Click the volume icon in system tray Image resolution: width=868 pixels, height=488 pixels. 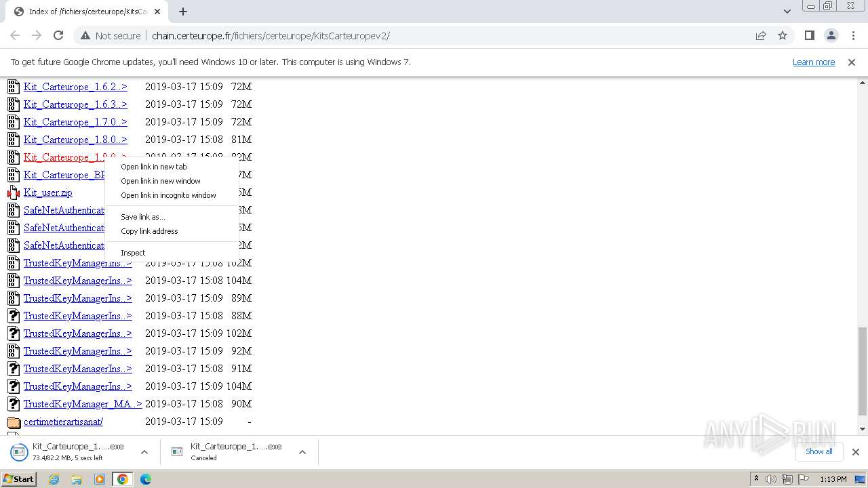coord(770,479)
